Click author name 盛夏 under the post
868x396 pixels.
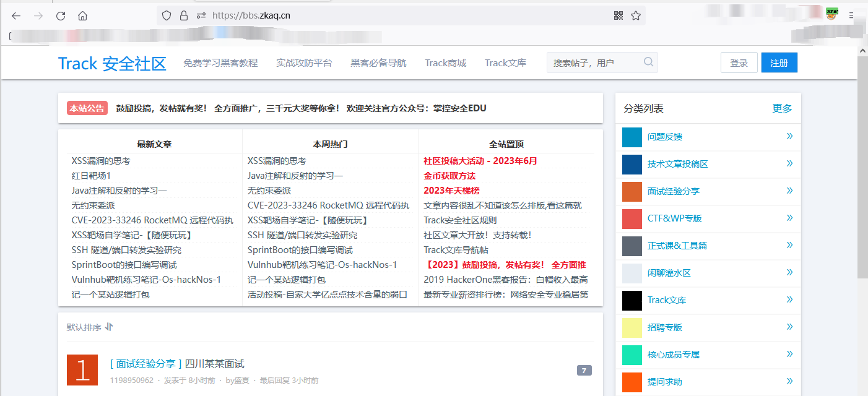[x=241, y=381]
